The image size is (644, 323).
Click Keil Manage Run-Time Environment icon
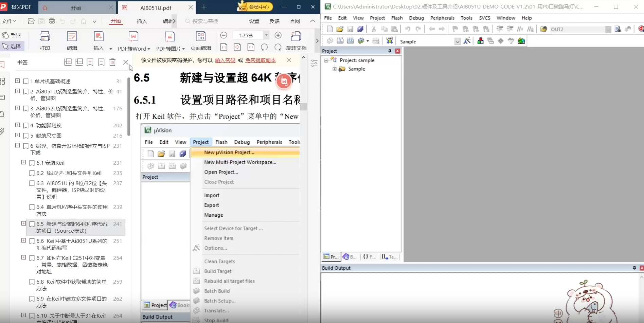(501, 41)
